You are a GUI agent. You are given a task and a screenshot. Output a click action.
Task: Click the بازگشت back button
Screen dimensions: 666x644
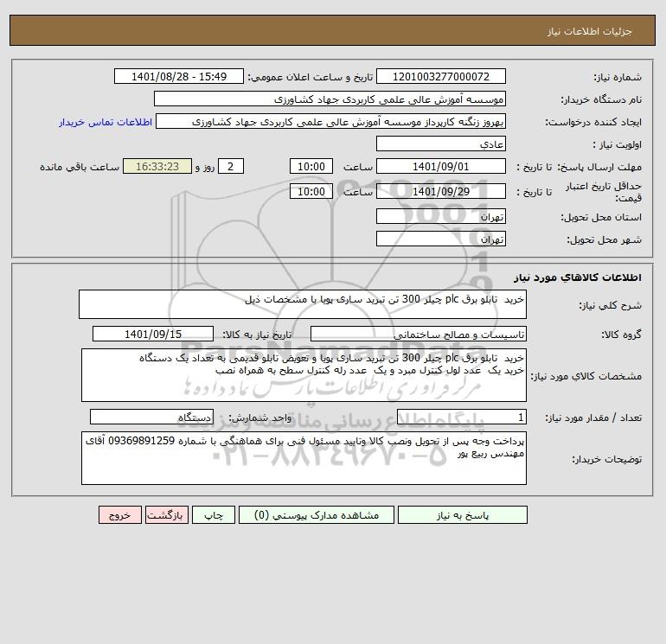point(166,515)
